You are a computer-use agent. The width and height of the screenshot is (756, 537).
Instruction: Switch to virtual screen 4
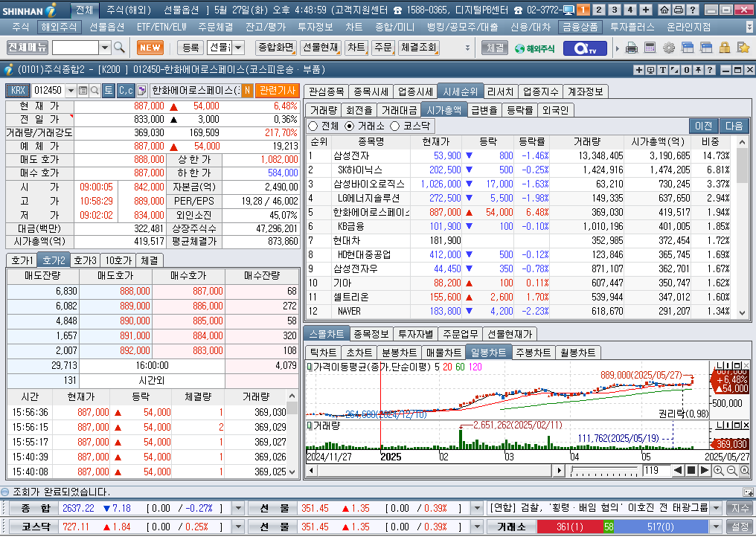[x=630, y=10]
